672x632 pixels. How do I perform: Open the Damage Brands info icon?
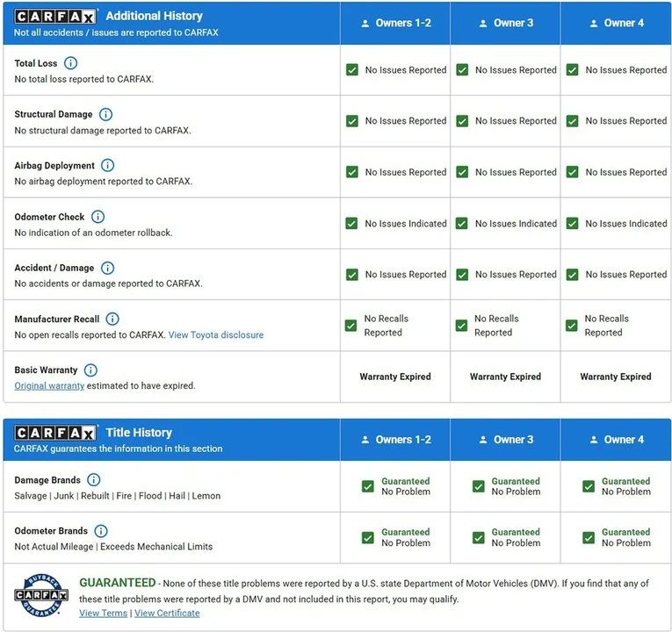coord(93,480)
